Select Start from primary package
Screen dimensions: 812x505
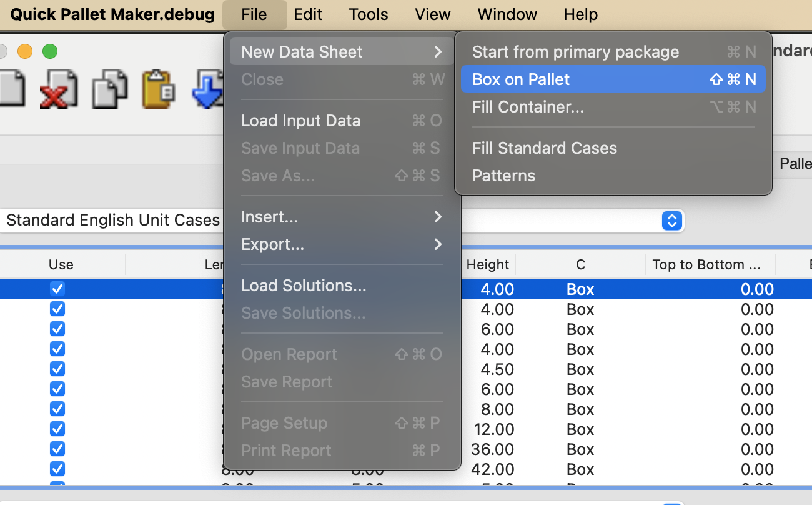(613, 52)
